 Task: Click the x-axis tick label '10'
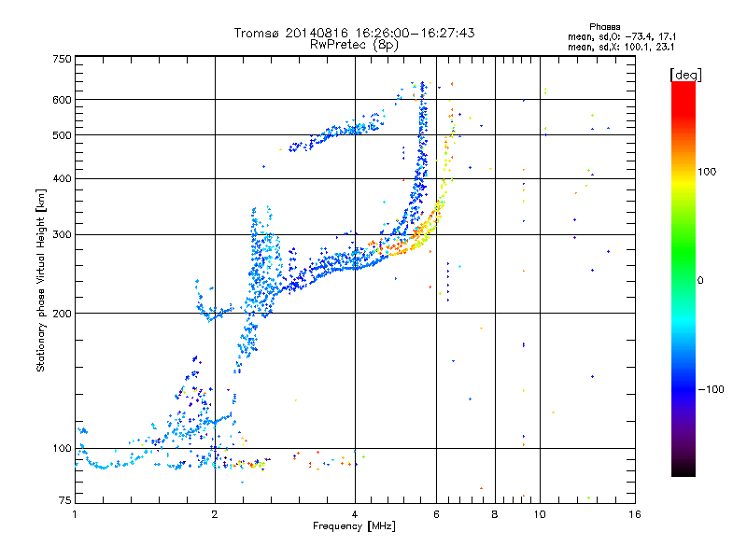click(x=540, y=514)
